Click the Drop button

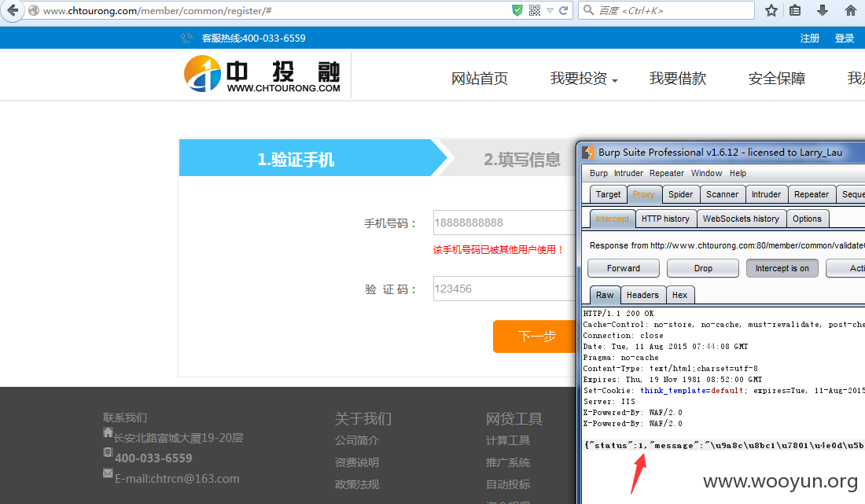pyautogui.click(x=703, y=268)
